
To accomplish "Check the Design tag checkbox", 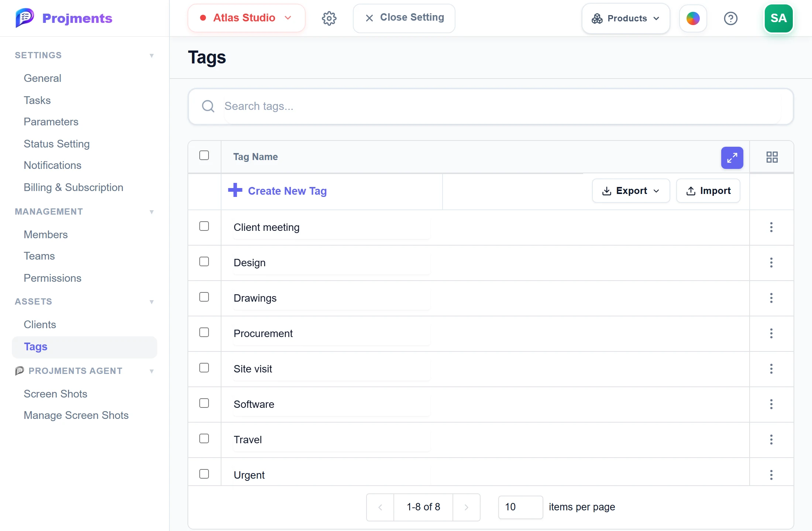I will [x=204, y=262].
